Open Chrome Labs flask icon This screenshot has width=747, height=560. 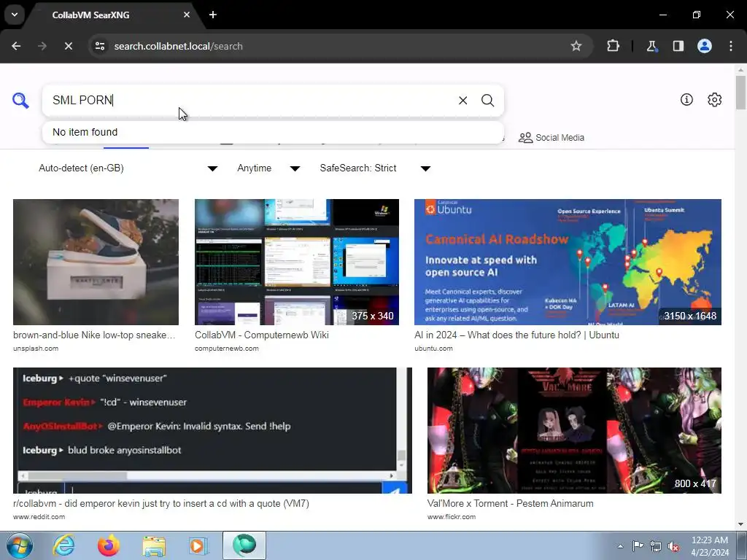651,46
